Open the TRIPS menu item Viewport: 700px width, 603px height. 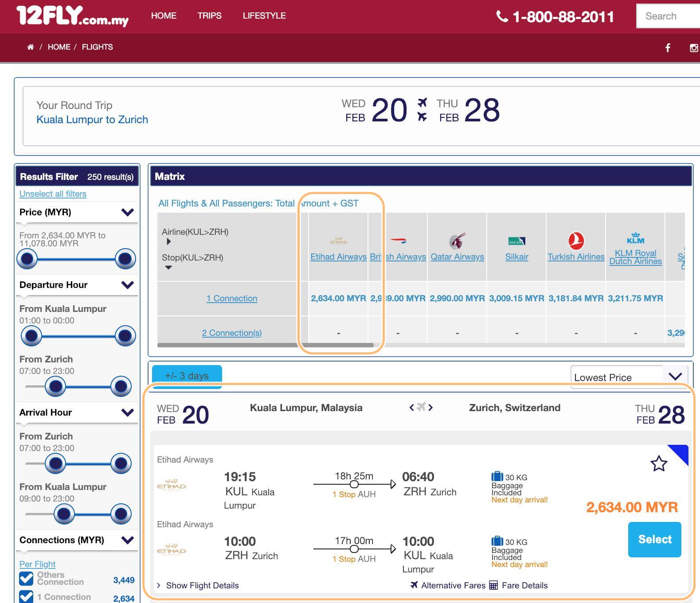209,16
